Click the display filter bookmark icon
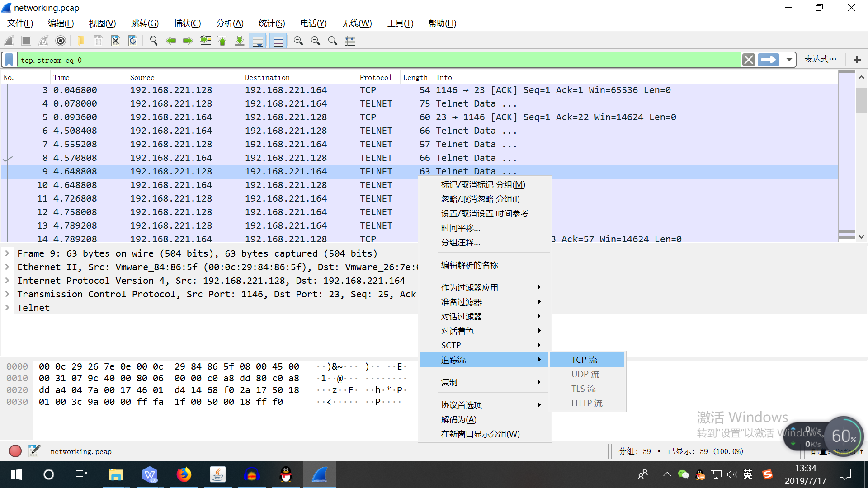868x488 pixels. click(x=9, y=60)
